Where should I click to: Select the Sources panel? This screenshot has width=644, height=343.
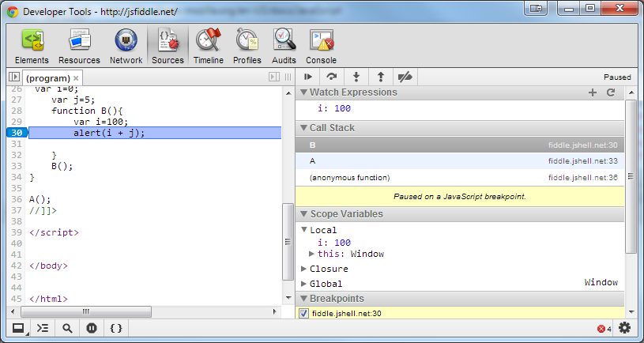pyautogui.click(x=168, y=47)
